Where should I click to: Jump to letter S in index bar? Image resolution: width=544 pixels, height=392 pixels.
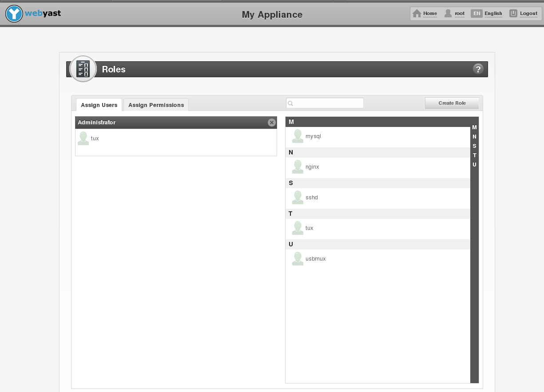(x=474, y=146)
